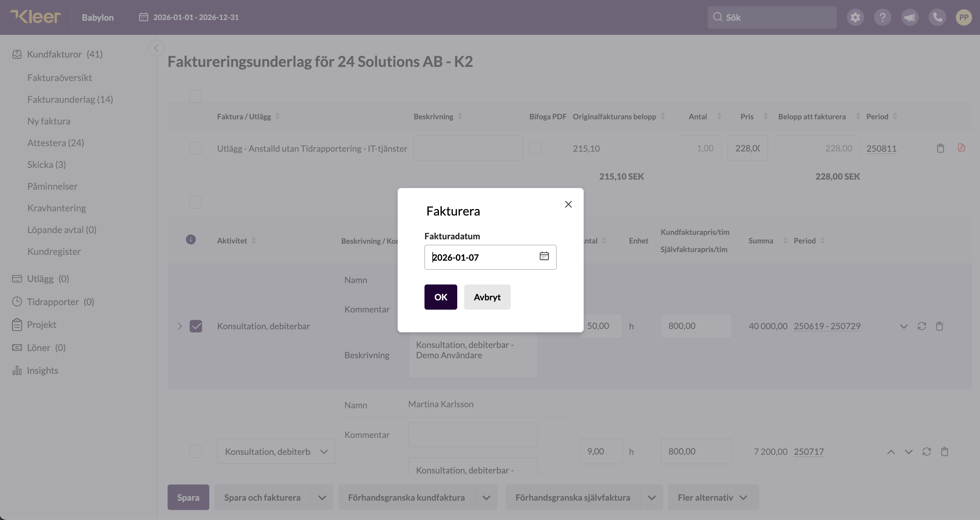Collapse the left sidebar with the arrow
980x520 pixels.
pos(156,48)
